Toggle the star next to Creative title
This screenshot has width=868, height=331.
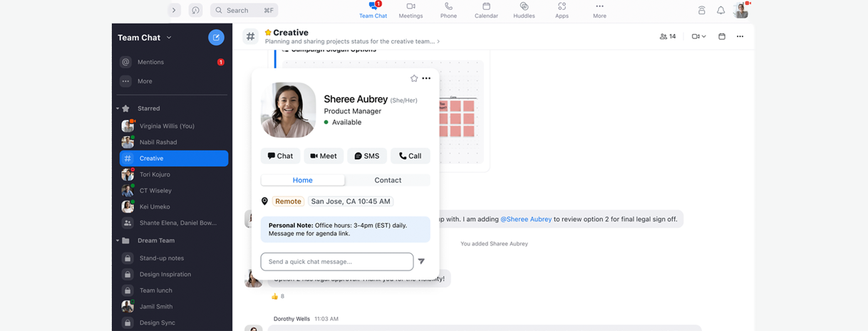268,32
